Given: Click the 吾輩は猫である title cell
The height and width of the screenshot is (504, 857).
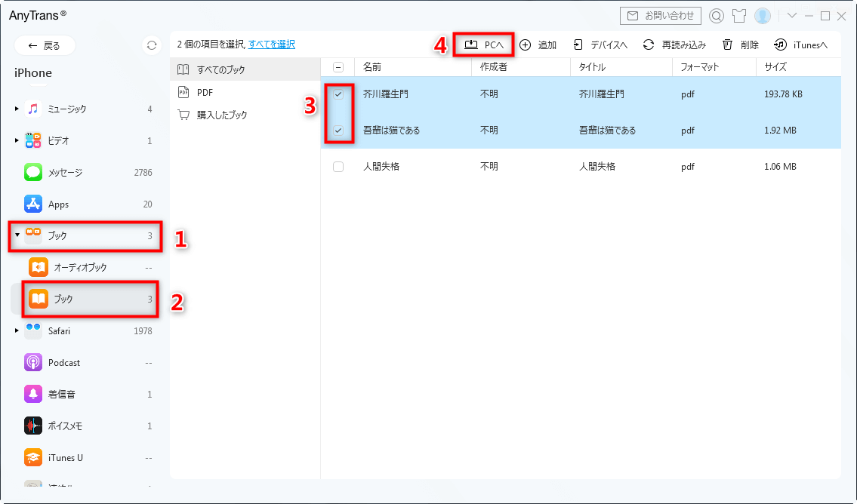Looking at the screenshot, I should coord(607,131).
